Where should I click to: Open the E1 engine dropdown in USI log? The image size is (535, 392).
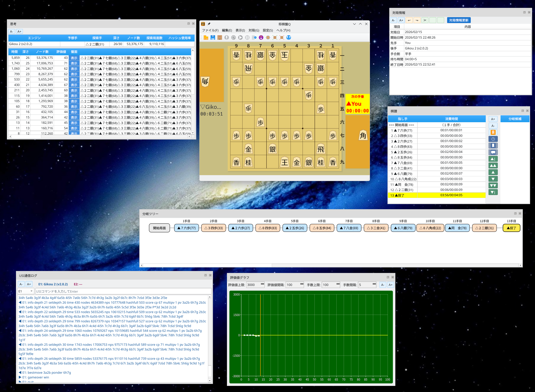coord(26,291)
